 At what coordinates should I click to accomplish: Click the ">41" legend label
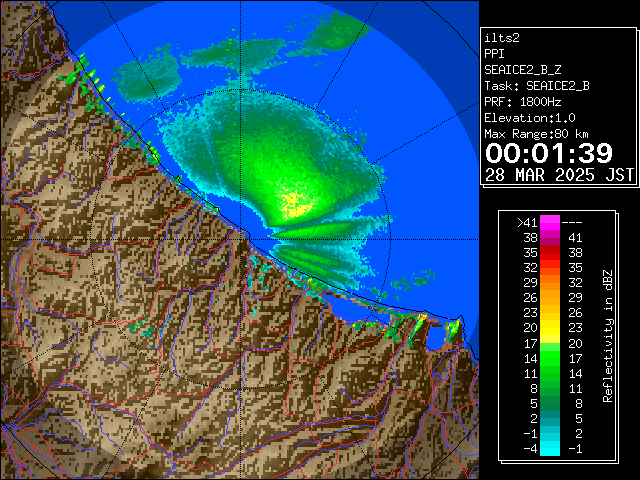point(527,222)
